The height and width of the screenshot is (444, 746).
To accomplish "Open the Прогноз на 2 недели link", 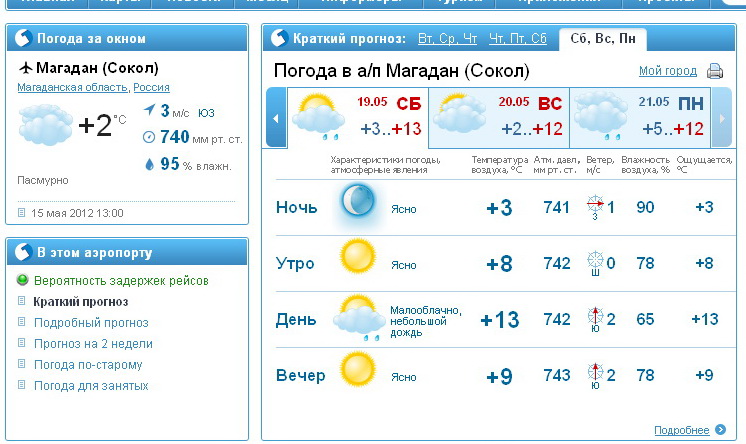I will 92,344.
